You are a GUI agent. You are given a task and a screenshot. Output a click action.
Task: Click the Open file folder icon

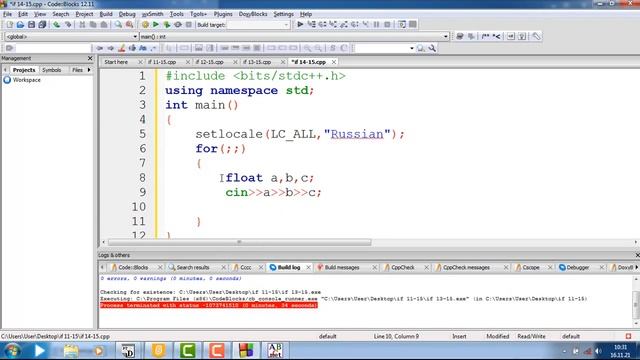pyautogui.click(x=20, y=24)
